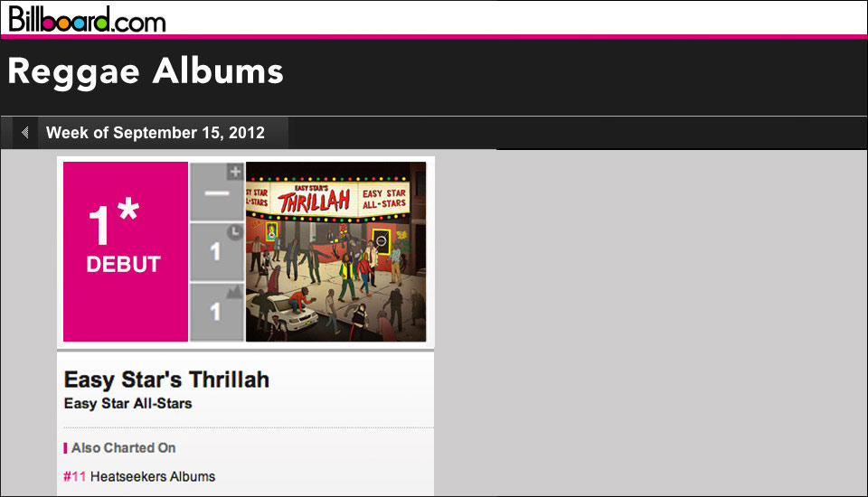Open the Heatseekers Albums chart link

(153, 476)
